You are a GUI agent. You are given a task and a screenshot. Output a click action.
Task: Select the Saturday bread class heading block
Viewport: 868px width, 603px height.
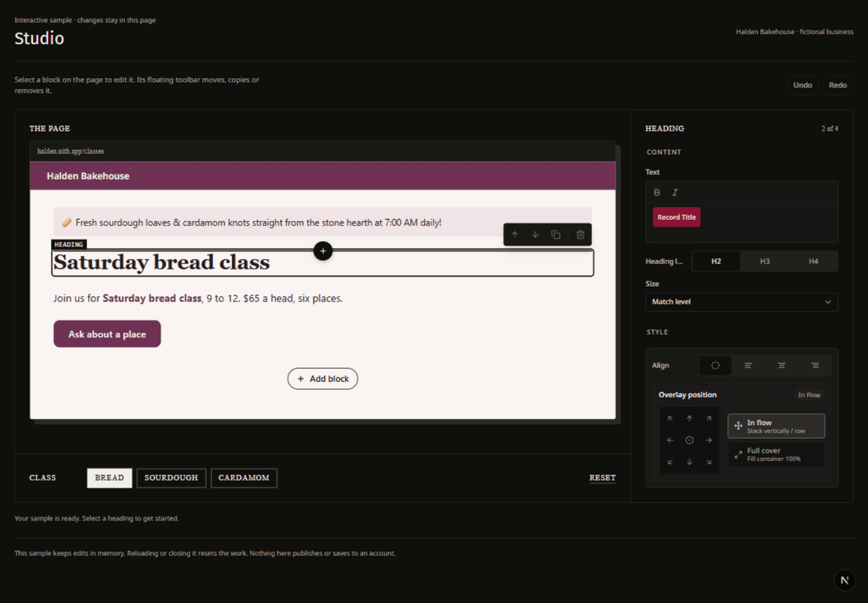323,262
